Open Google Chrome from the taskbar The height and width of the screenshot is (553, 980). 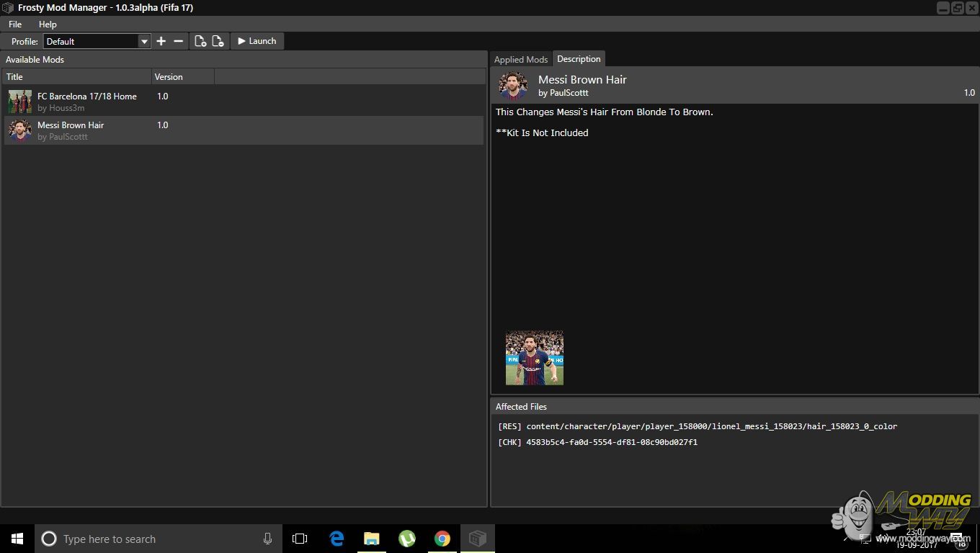click(x=442, y=539)
